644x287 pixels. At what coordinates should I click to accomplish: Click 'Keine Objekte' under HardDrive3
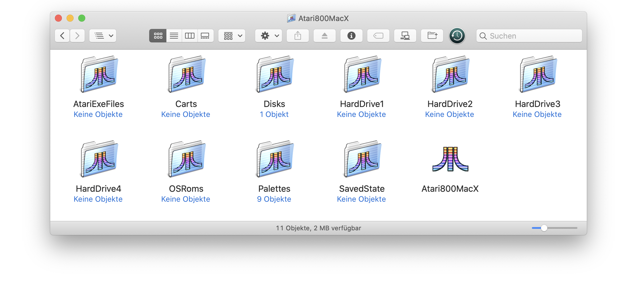pyautogui.click(x=537, y=114)
